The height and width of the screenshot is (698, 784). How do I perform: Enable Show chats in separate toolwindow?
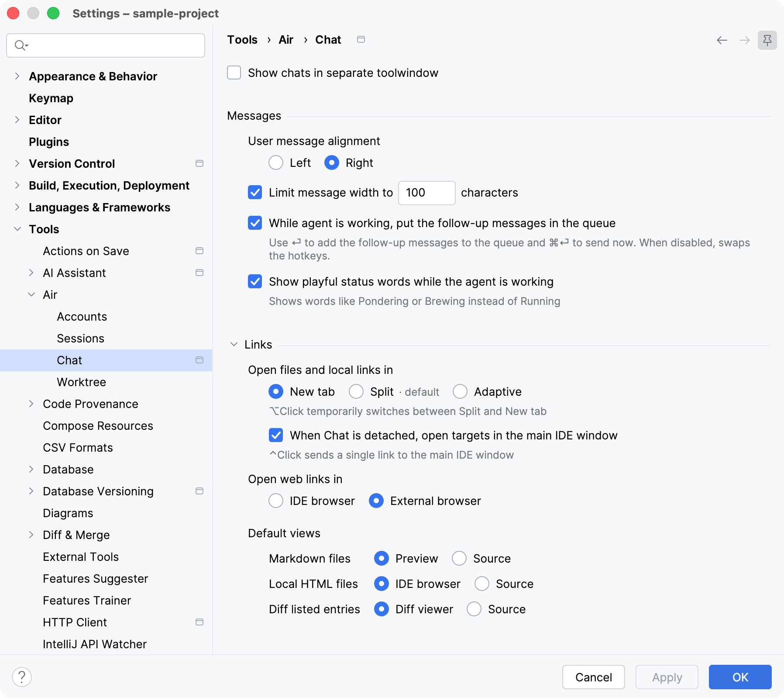tap(234, 73)
